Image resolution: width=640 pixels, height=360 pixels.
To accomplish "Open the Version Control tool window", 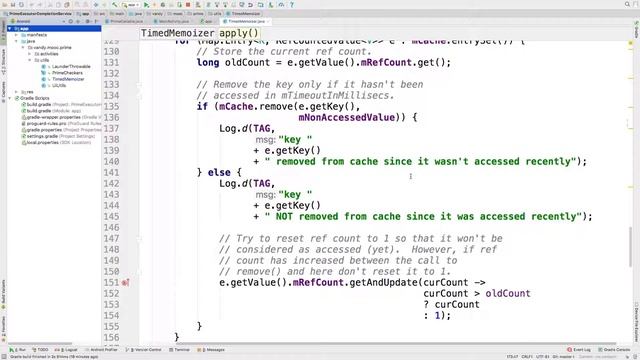I will (143, 350).
